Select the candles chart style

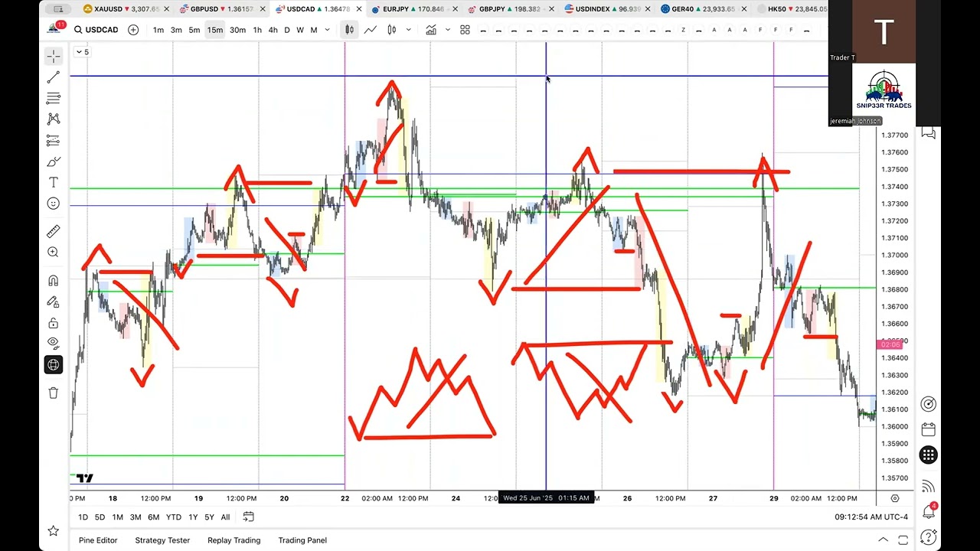tap(392, 30)
